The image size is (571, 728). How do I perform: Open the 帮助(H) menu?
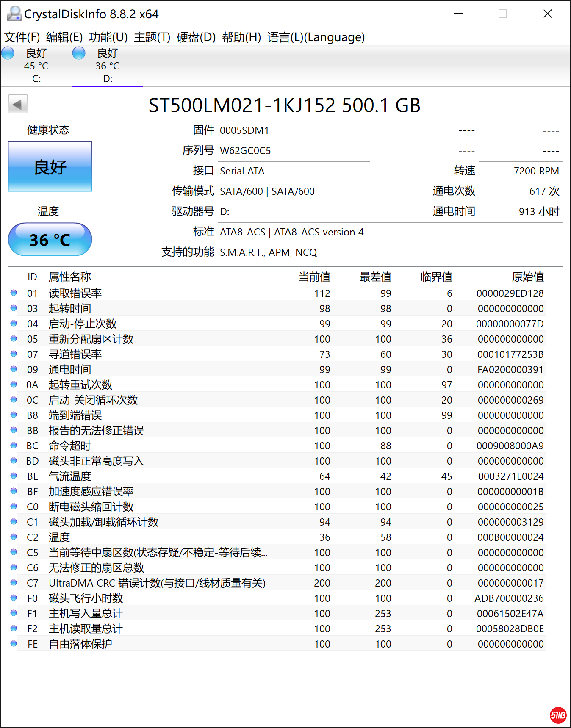(x=241, y=37)
